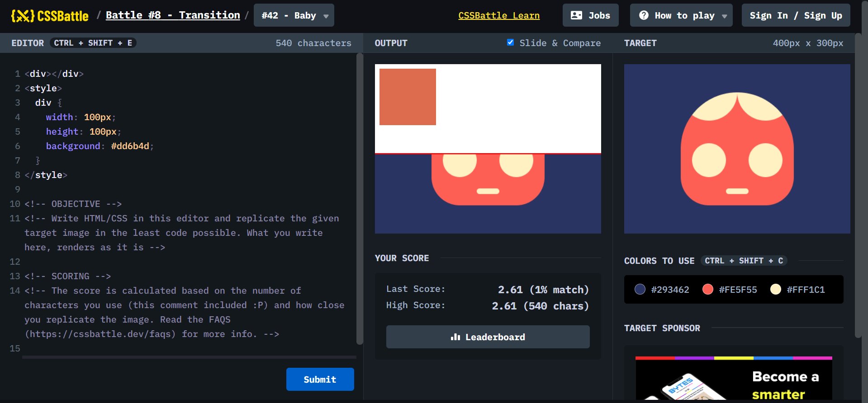Click the closing '</style>' code line
The height and width of the screenshot is (403, 868).
click(46, 175)
